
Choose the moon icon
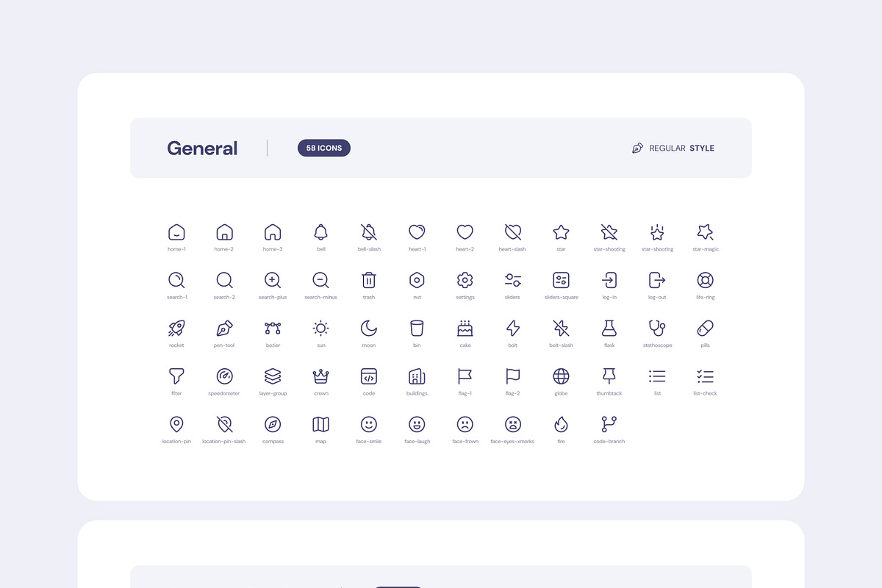[x=369, y=328]
